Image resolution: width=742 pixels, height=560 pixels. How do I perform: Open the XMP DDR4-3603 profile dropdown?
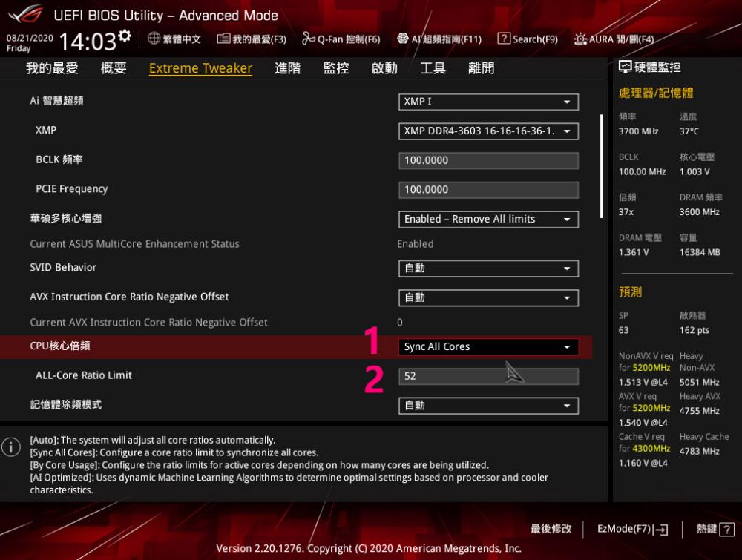coord(488,131)
